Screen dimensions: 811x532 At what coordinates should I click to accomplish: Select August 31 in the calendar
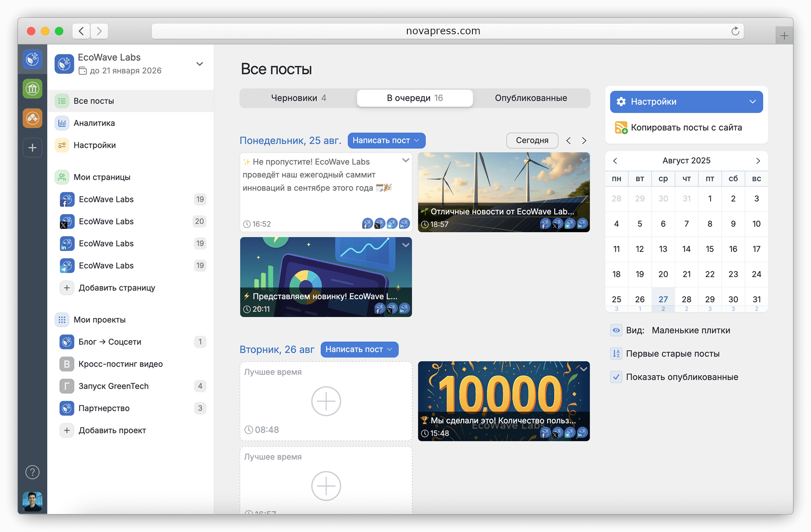click(x=756, y=299)
